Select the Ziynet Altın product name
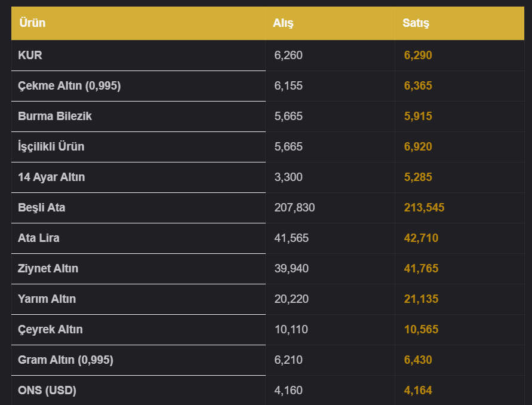This screenshot has height=405, width=532. click(x=48, y=269)
